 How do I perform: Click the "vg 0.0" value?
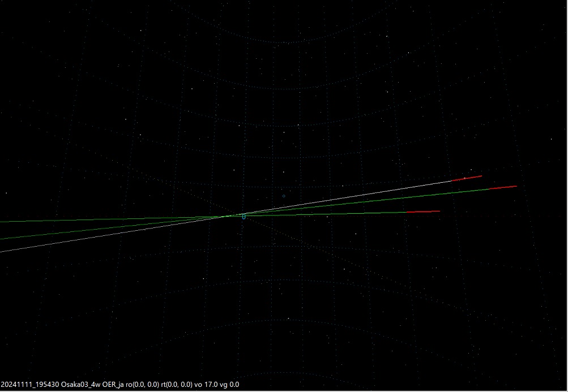click(230, 385)
